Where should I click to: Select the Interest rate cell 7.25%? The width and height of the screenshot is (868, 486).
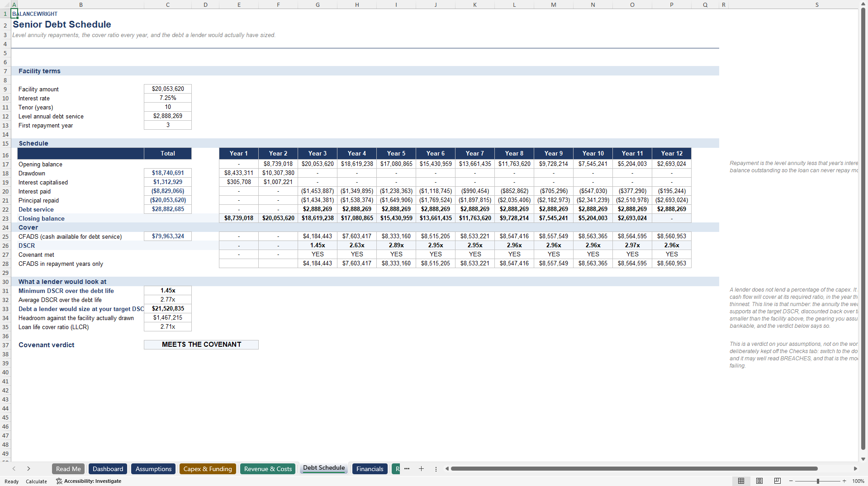tap(168, 98)
